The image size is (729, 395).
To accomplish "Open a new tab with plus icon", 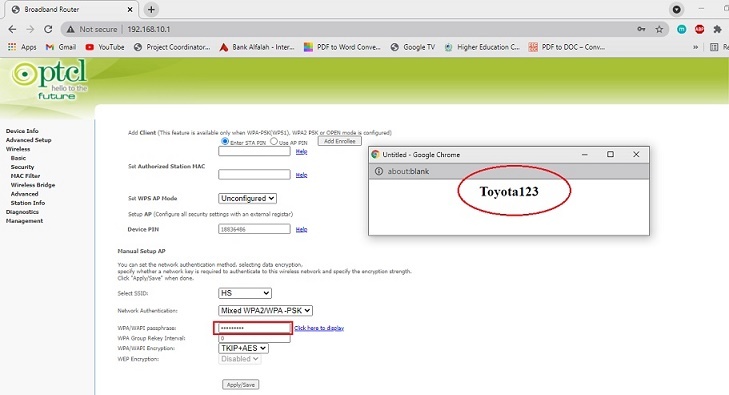I will 151,9.
